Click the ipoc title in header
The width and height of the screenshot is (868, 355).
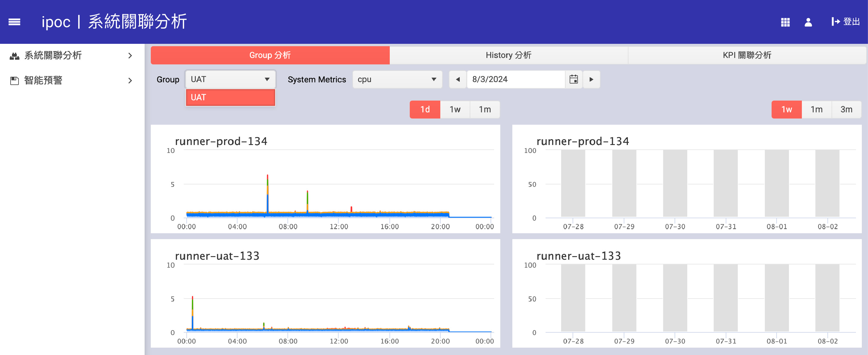(x=56, y=22)
